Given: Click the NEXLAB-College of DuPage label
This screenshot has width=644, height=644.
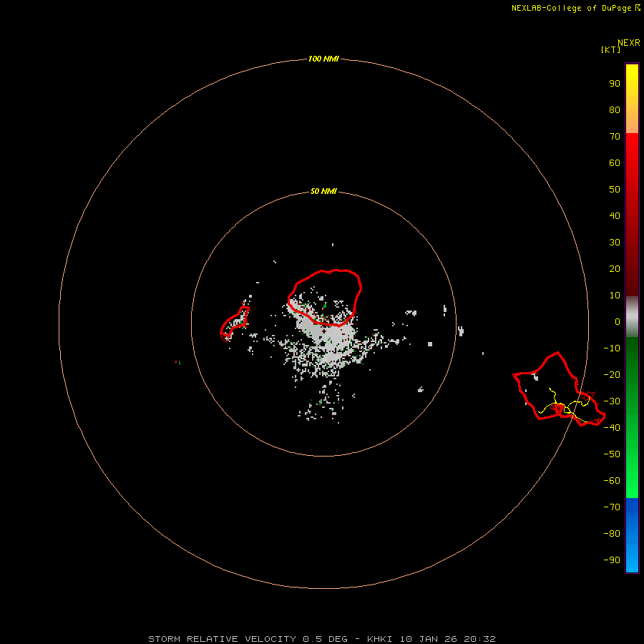Looking at the screenshot, I should click(x=571, y=8).
